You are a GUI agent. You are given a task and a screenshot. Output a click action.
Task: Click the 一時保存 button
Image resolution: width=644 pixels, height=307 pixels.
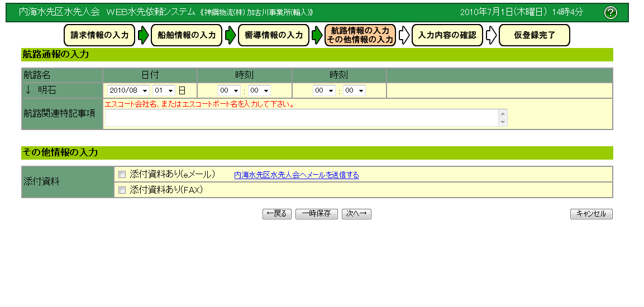316,214
